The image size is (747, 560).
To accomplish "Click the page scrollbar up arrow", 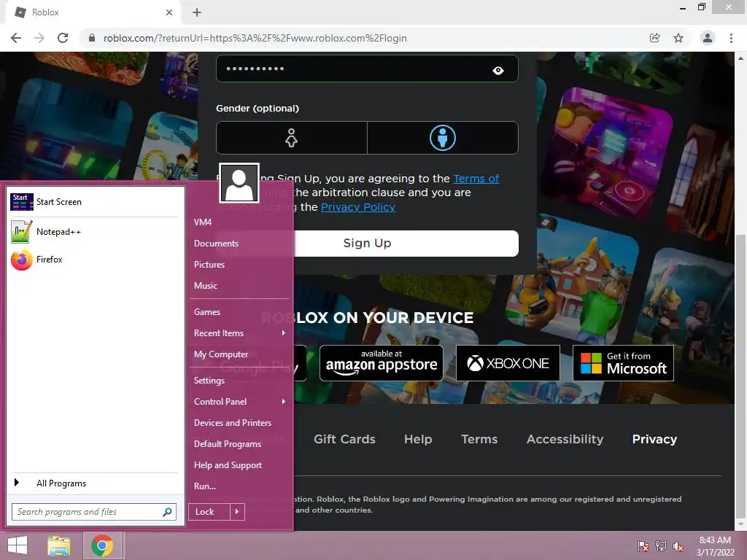I will 741,58.
